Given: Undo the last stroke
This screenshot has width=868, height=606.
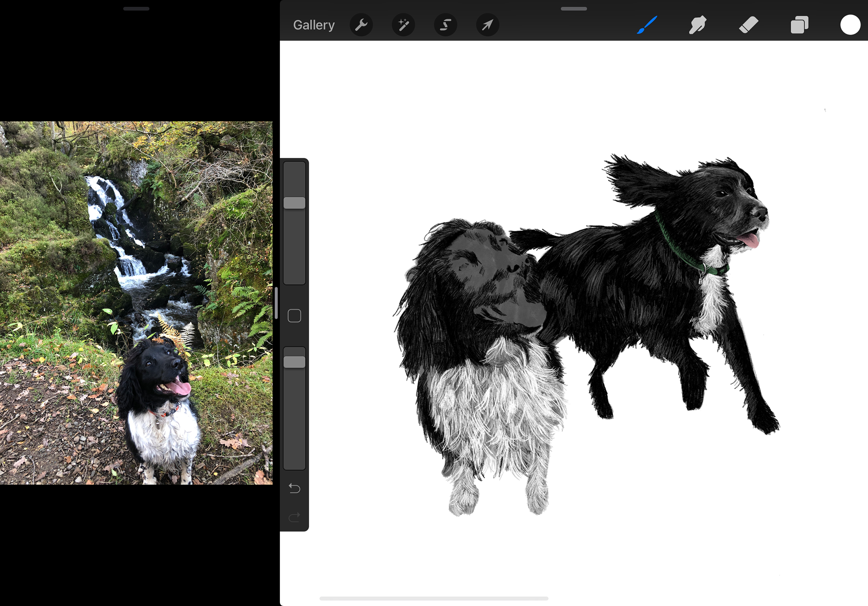Looking at the screenshot, I should (294, 488).
